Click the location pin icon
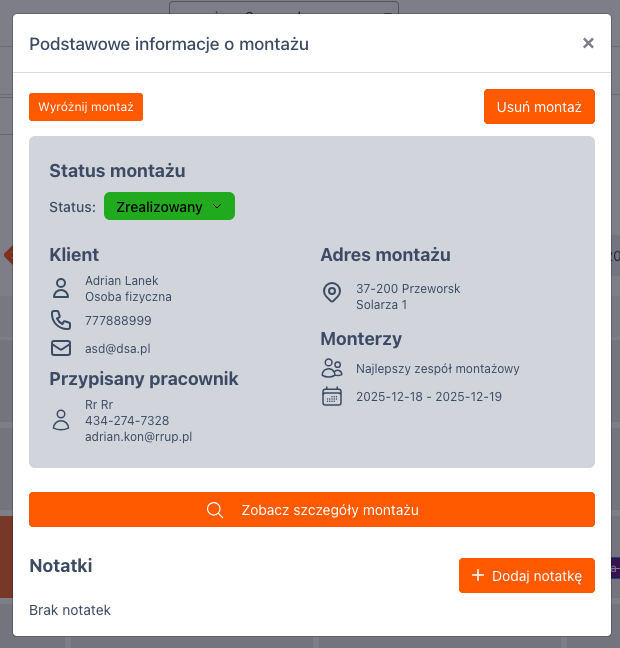Screen dimensions: 620x648 [332, 292]
